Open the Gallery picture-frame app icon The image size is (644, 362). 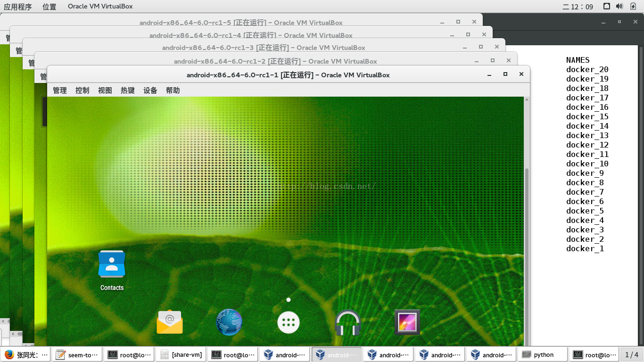point(407,322)
